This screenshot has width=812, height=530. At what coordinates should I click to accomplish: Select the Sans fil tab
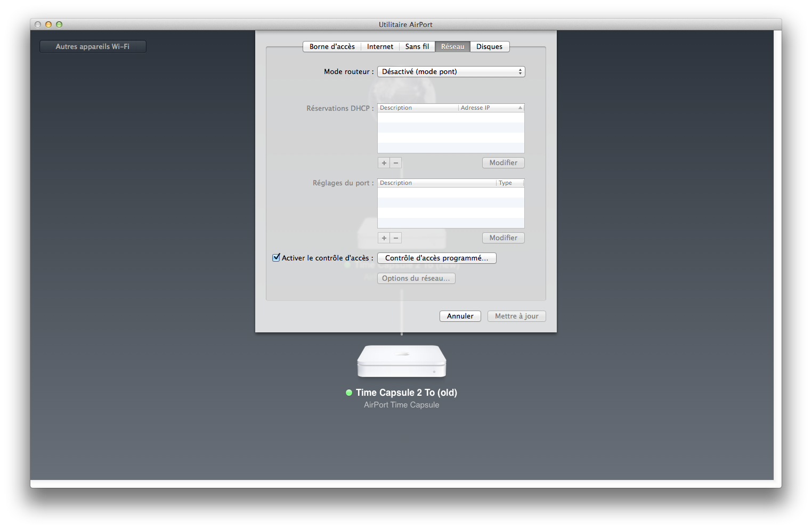[417, 47]
